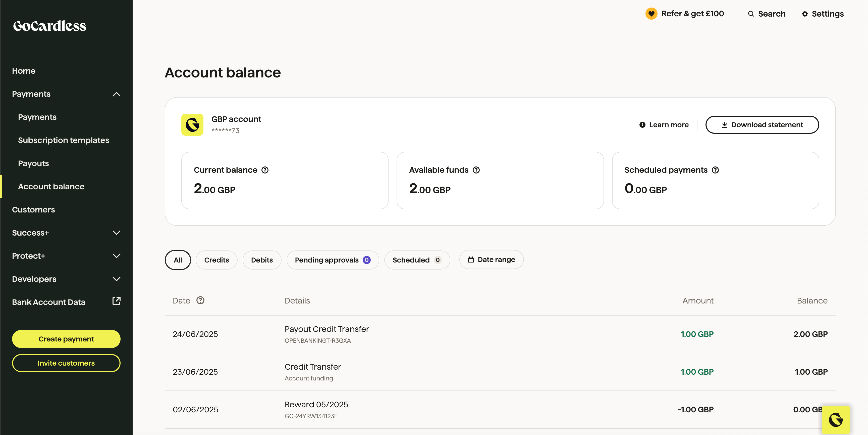Viewport: 868px width, 435px height.
Task: Open Payments sub-item in sidebar
Action: [37, 117]
